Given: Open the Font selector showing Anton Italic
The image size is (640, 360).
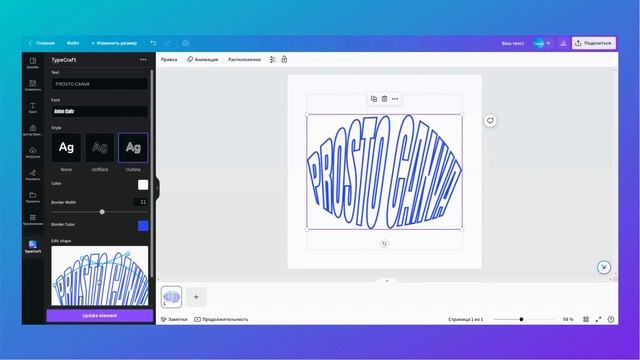Looking at the screenshot, I should (x=100, y=111).
